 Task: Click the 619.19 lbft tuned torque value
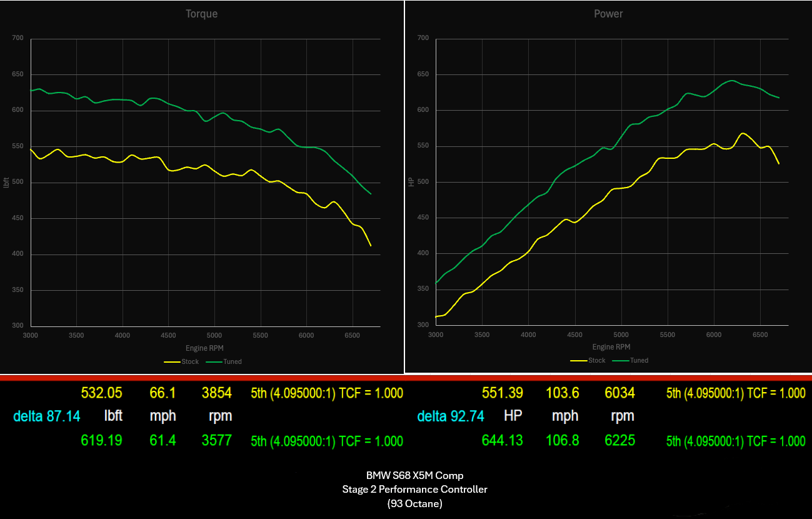pyautogui.click(x=101, y=440)
